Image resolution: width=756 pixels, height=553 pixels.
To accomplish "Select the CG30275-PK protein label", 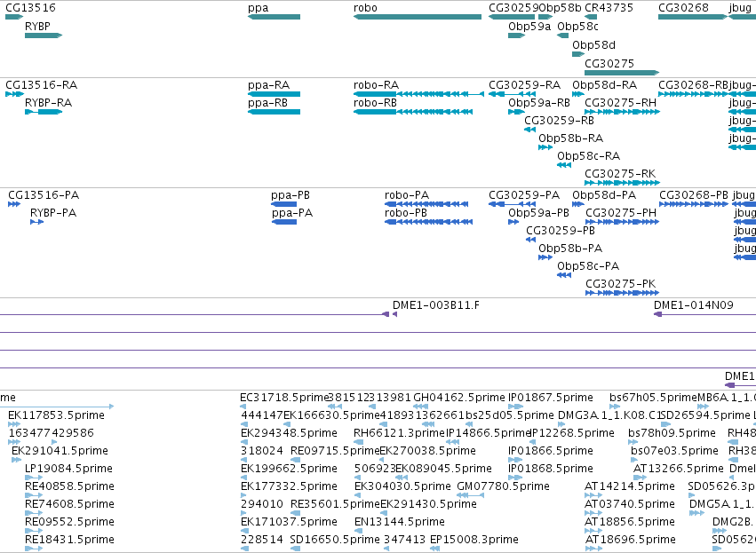I will coord(620,284).
